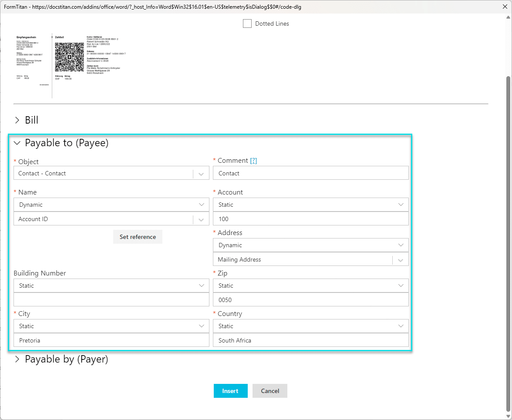This screenshot has height=420, width=512.
Task: Collapse the Payable to (Payee) section
Action: [x=17, y=143]
